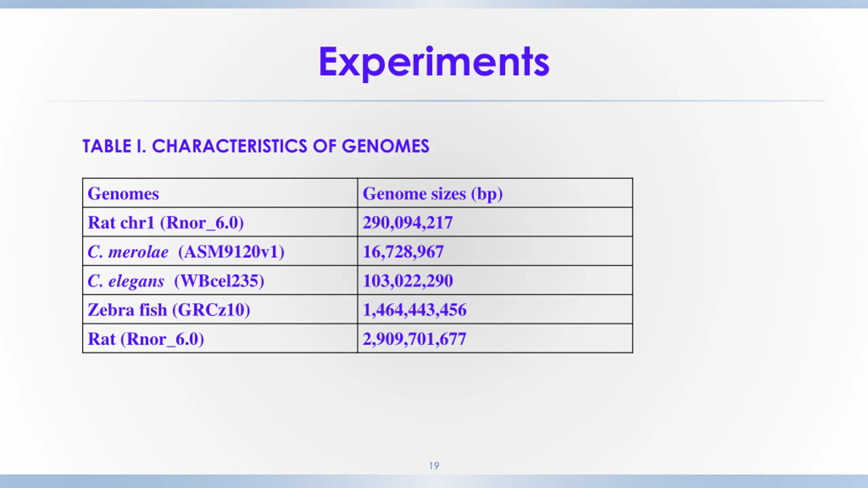Select the 'C. elegans (WBcel235)' cell
Viewport: 868px width, 488px height.
220,280
